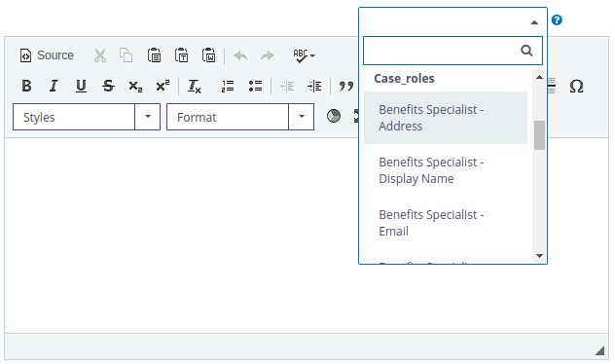Screen dimensions: 615x364
Task: Click the pie chart icon beside Format
Action: (334, 116)
